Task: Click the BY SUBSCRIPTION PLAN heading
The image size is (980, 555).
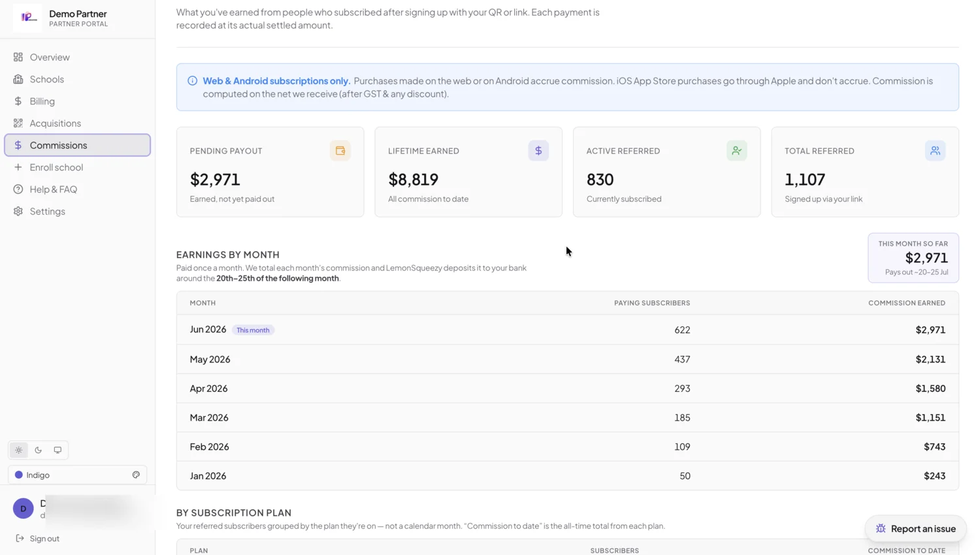Action: point(233,513)
